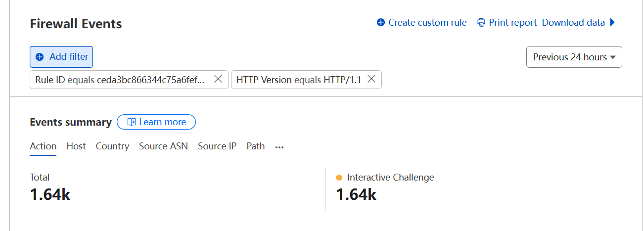
Task: Click the Download data link
Action: point(573,23)
